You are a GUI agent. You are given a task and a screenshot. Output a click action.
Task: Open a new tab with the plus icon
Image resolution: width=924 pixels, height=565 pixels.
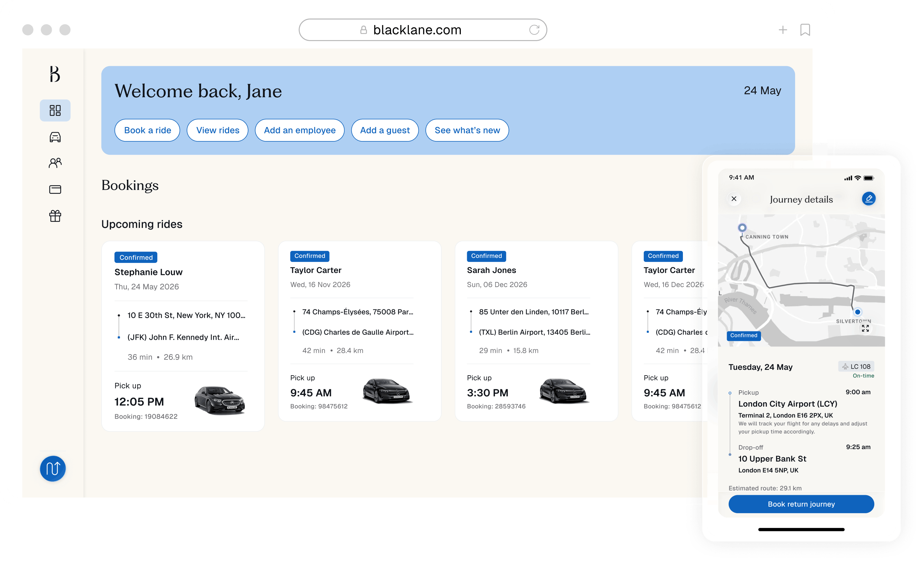click(x=783, y=30)
